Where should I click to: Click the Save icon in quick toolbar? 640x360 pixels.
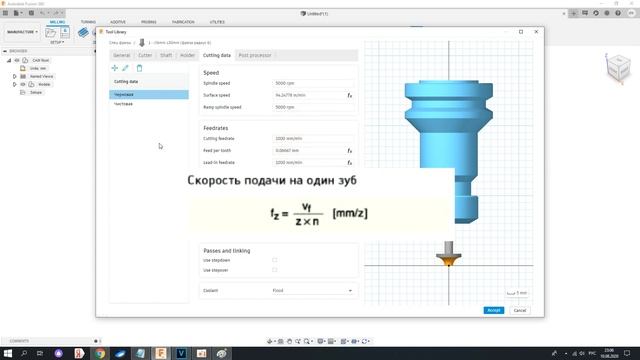tap(31, 13)
